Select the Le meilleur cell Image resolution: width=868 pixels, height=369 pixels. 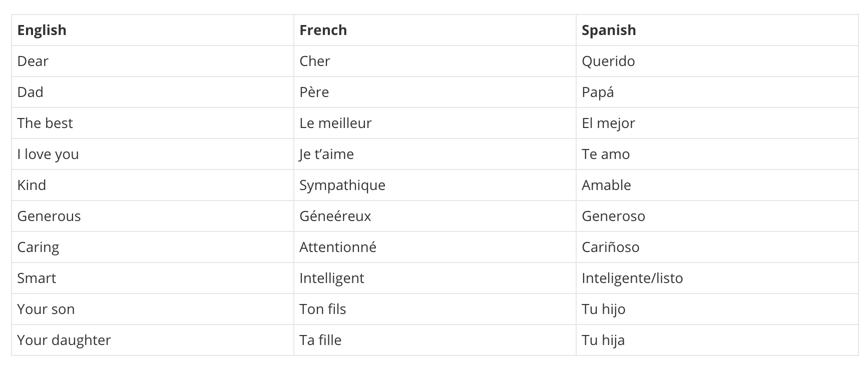tap(435, 123)
